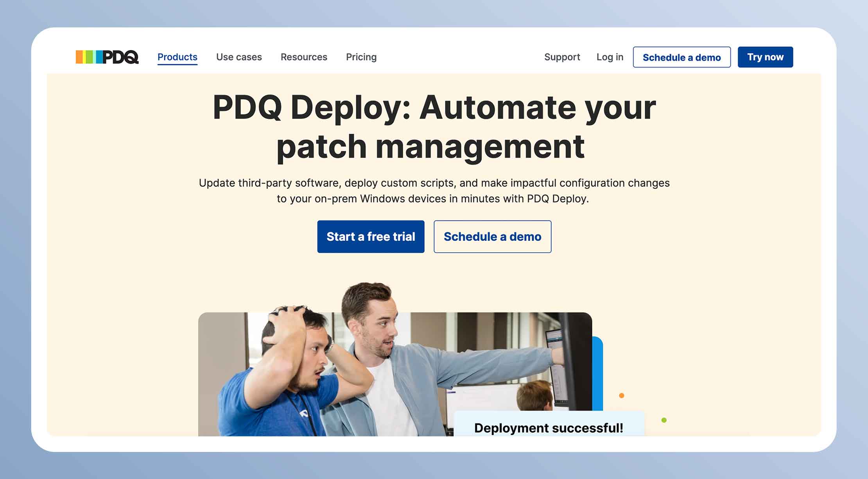Click the Try now button

(765, 57)
